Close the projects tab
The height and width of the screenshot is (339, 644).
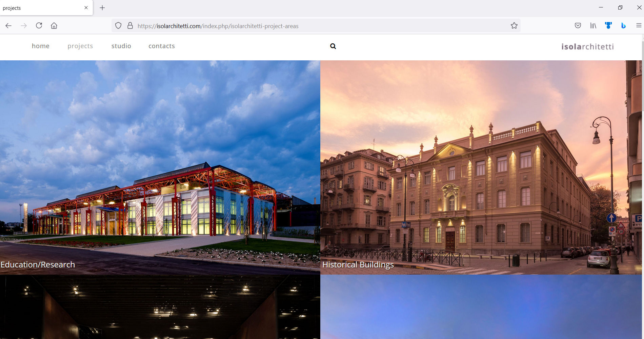pyautogui.click(x=86, y=8)
